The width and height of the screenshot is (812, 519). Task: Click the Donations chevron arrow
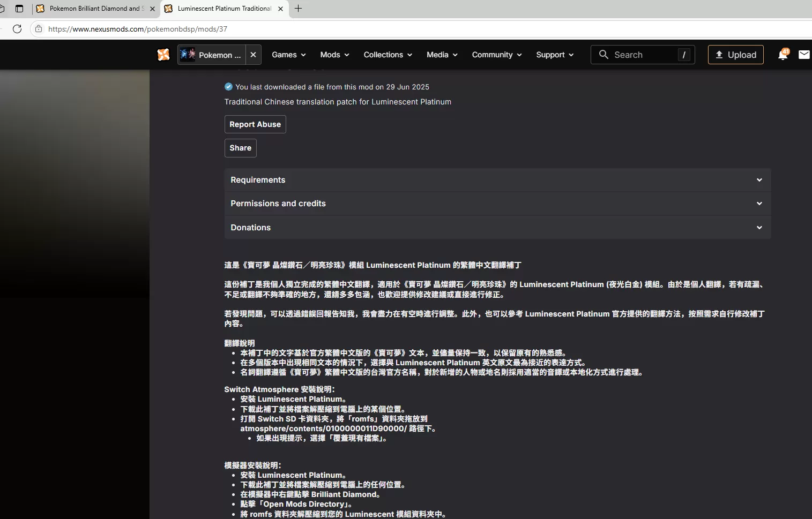click(759, 228)
